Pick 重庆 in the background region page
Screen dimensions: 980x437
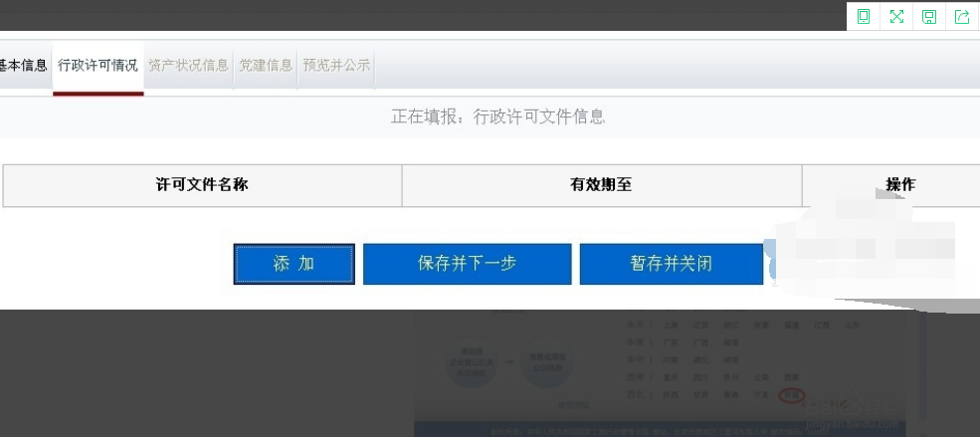click(x=671, y=377)
